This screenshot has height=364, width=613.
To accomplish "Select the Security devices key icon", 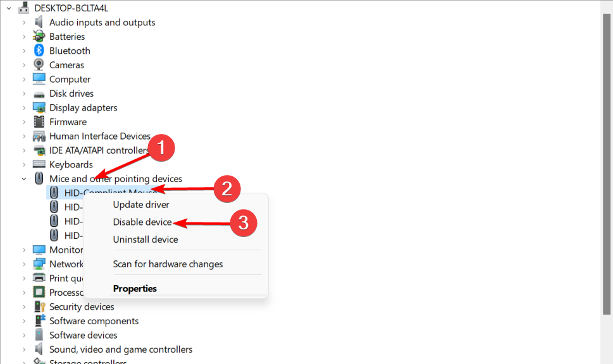I will pyautogui.click(x=39, y=306).
